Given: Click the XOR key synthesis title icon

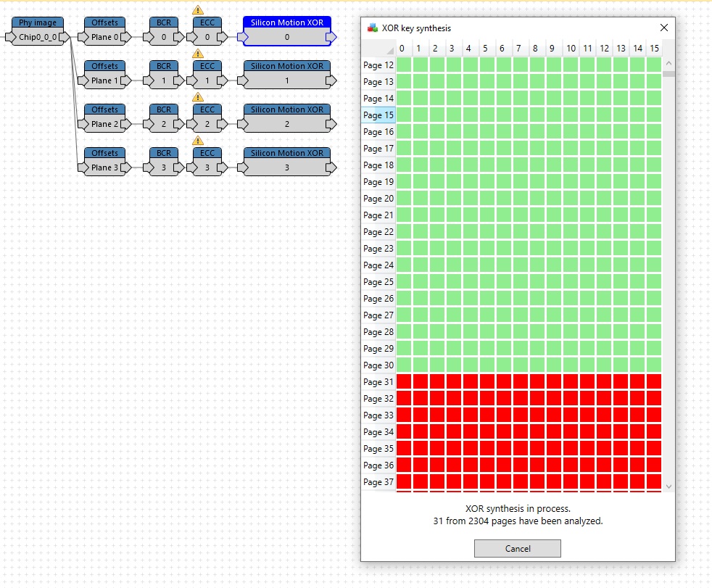Looking at the screenshot, I should [373, 28].
